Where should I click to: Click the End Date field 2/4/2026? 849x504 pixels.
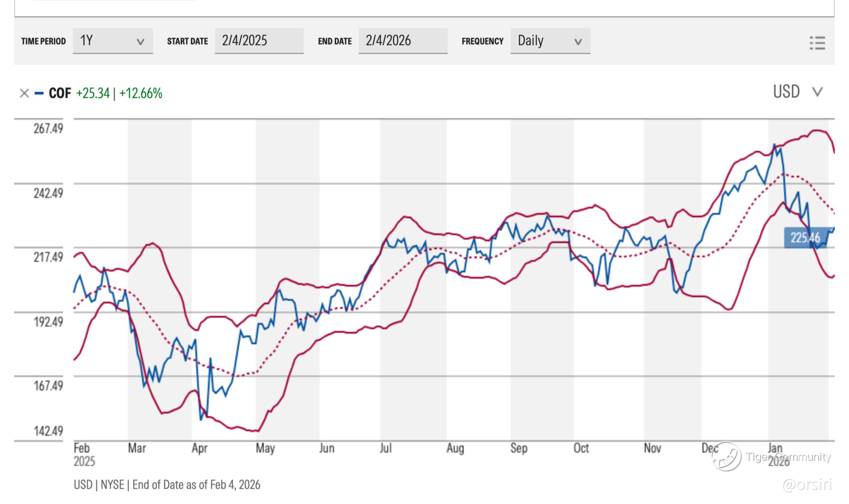[402, 41]
